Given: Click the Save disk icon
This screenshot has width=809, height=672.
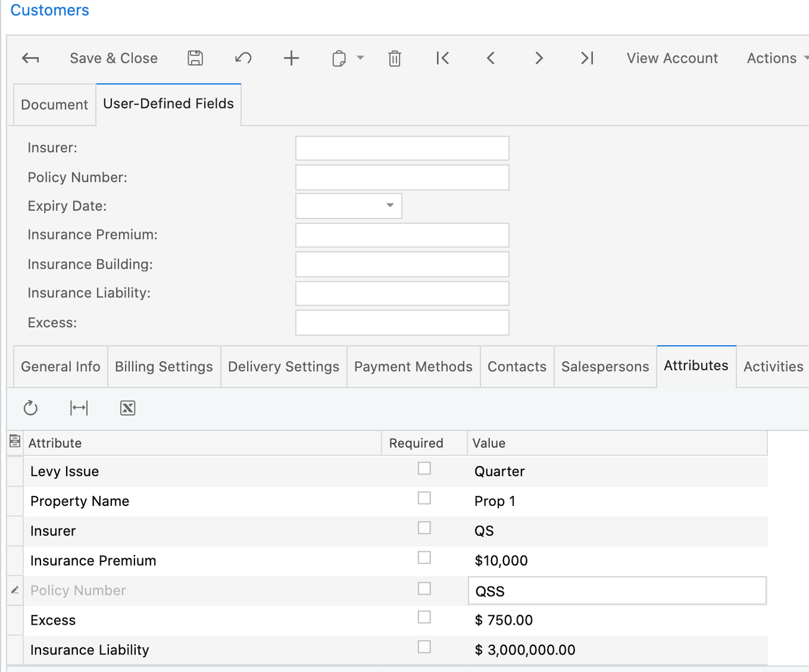Looking at the screenshot, I should (x=195, y=58).
